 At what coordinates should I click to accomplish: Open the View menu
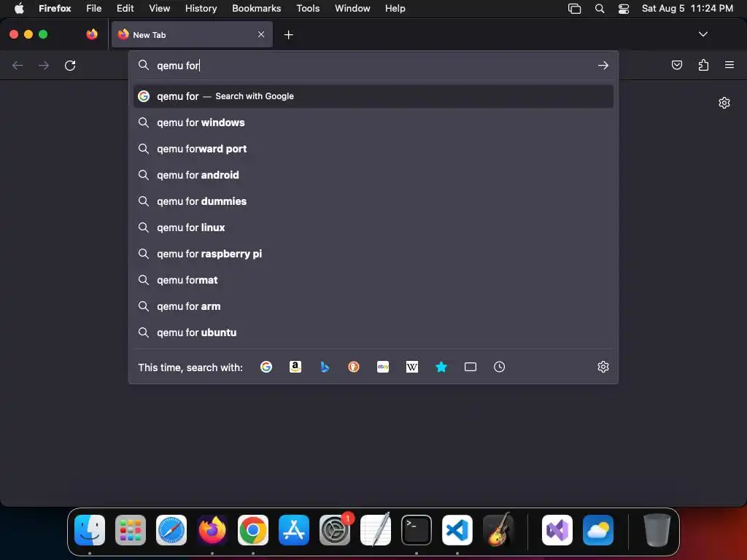pyautogui.click(x=159, y=9)
